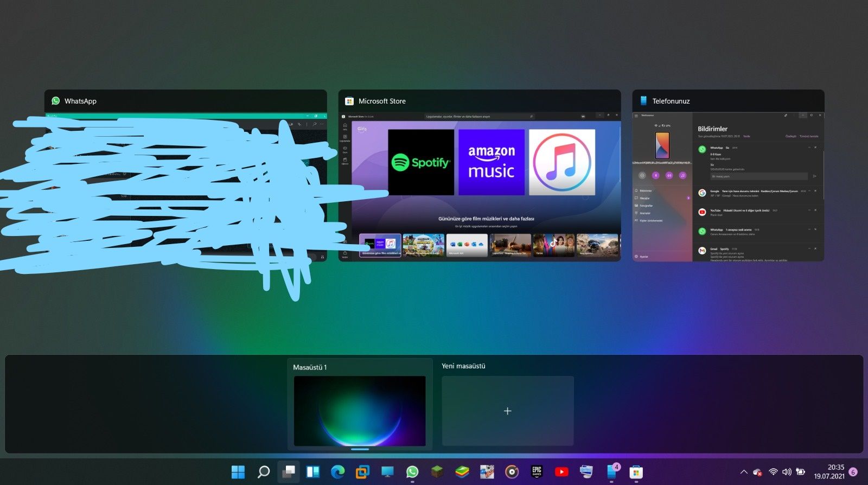Click the Tümünü temizle link in Telefonunuz

[x=809, y=136]
